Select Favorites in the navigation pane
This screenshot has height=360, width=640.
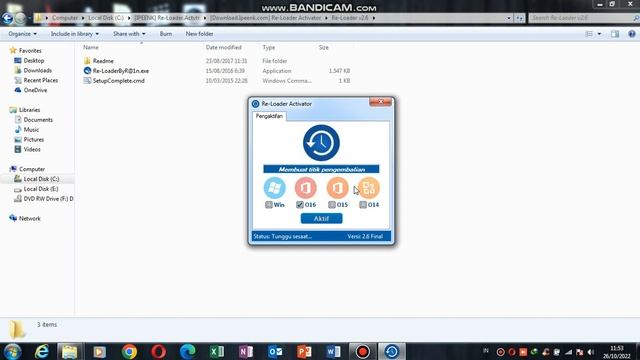pos(30,51)
